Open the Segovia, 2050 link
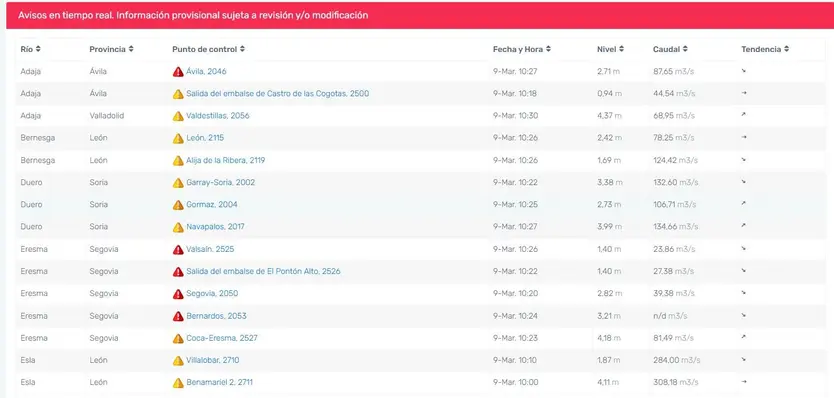The image size is (834, 398). (x=212, y=294)
